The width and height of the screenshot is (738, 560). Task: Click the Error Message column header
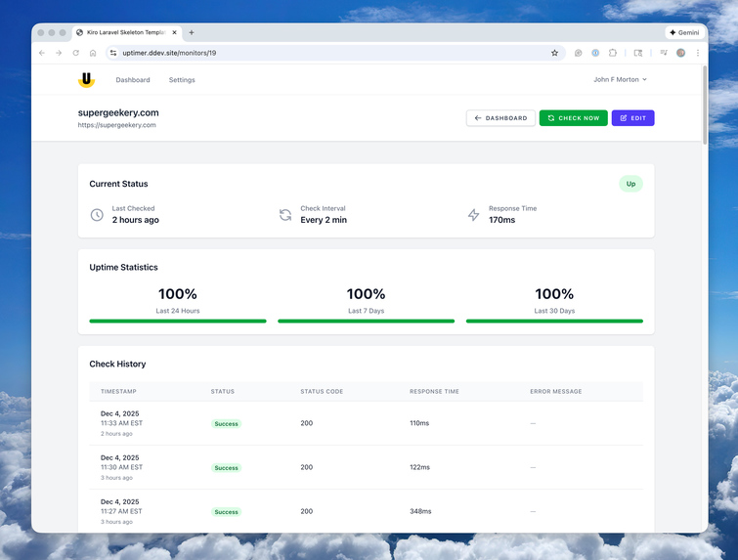click(x=556, y=392)
